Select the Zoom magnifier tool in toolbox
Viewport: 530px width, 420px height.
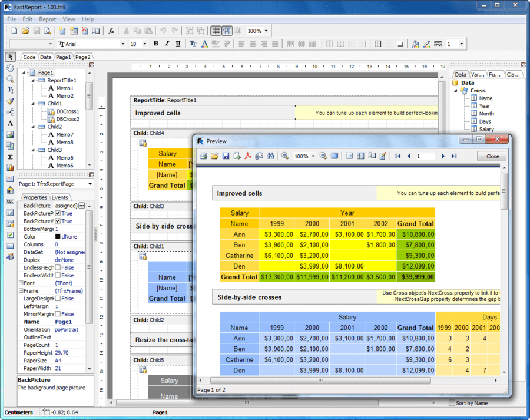(x=10, y=79)
